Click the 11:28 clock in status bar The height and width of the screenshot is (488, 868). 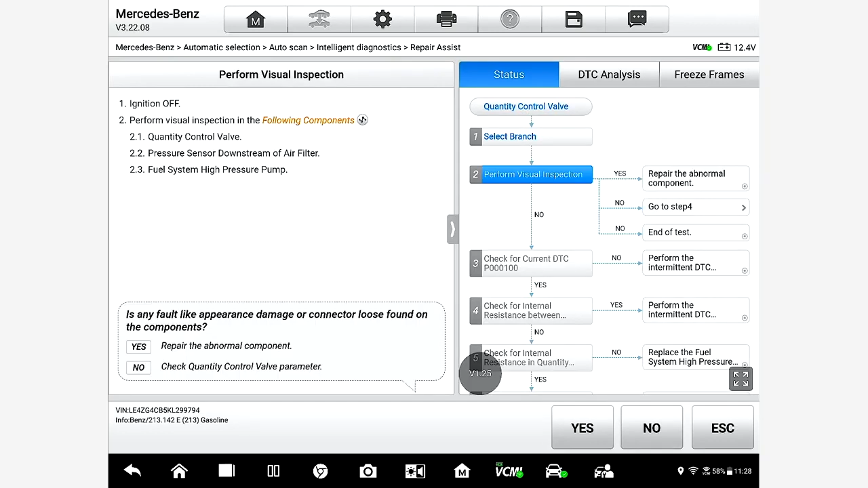(x=743, y=471)
